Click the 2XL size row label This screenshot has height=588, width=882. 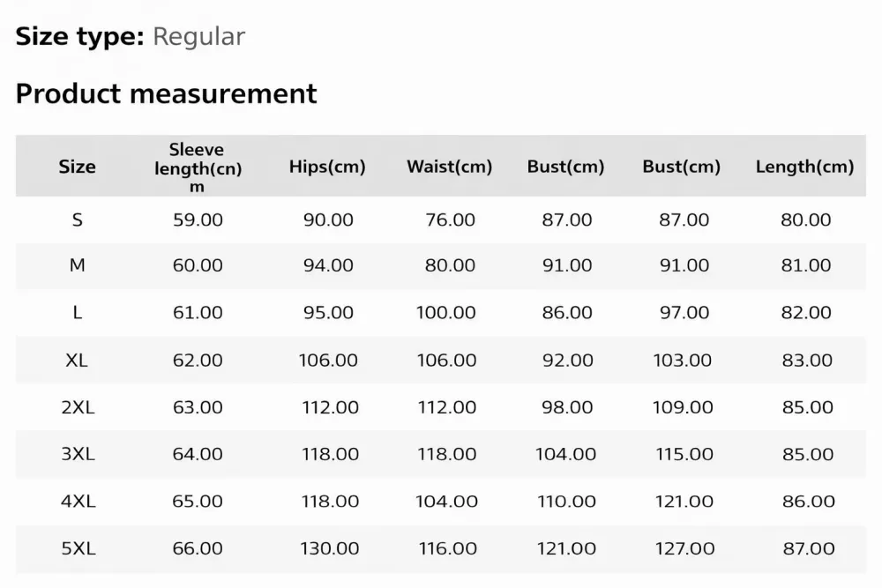(78, 407)
